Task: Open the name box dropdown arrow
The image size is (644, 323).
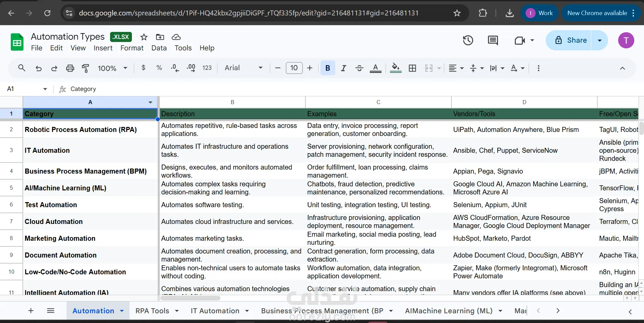Action: click(45, 89)
